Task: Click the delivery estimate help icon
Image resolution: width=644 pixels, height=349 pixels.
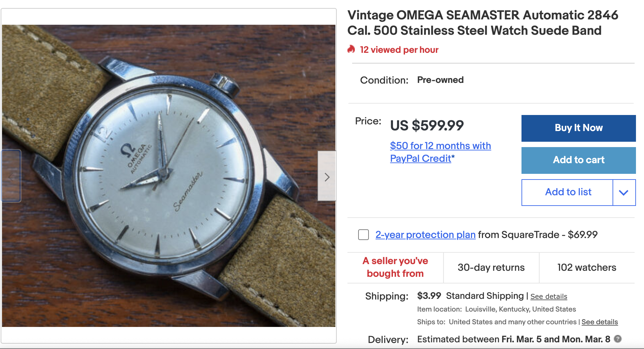Action: 618,339
